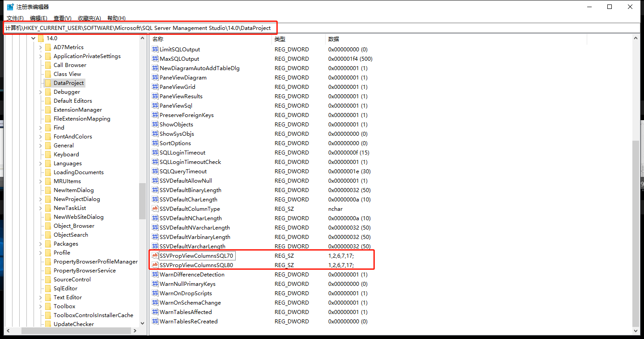This screenshot has width=644, height=339.
Task: Click the LimitSQLOutput DWORD value icon
Action: [155, 49]
